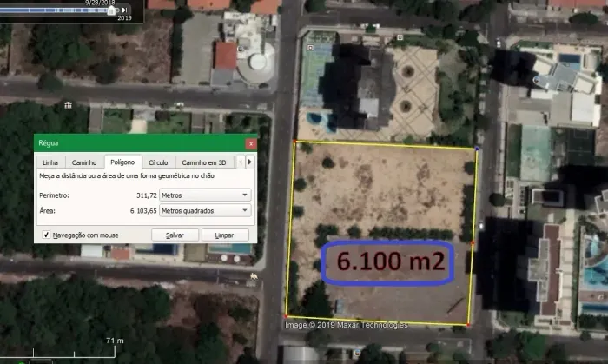Viewport: 608px width, 364px height.
Task: Toggle Navegação com mouse checkbox
Action: point(46,235)
